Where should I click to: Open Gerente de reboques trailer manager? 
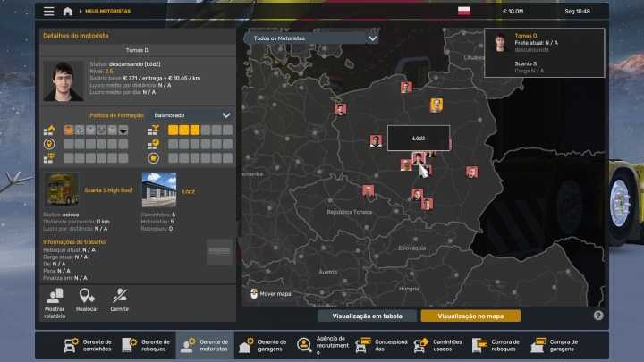[x=146, y=345]
